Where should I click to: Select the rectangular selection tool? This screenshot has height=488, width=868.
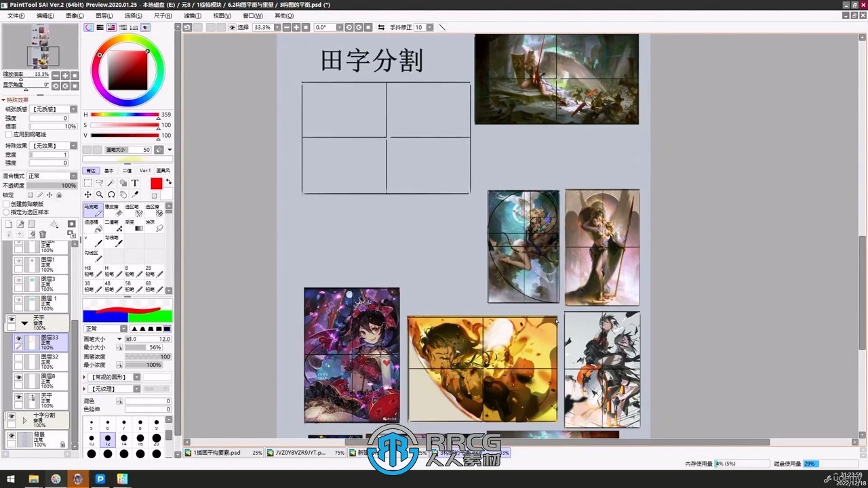tap(88, 183)
